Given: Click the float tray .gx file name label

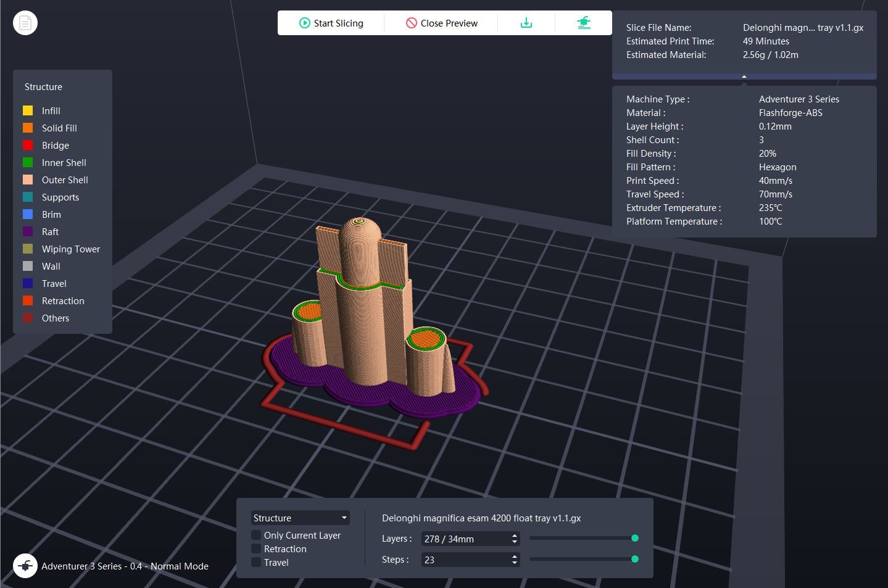Looking at the screenshot, I should point(481,518).
